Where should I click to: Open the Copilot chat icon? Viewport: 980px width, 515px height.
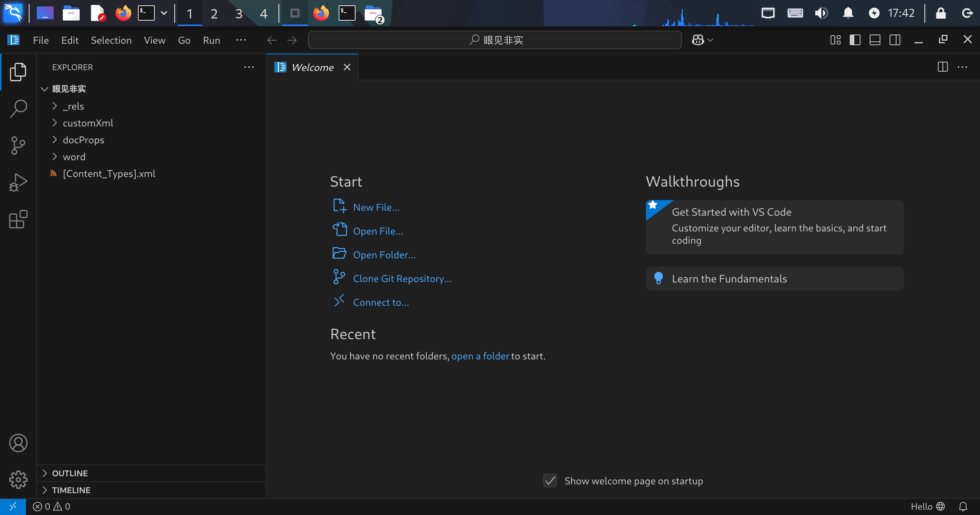coord(698,40)
